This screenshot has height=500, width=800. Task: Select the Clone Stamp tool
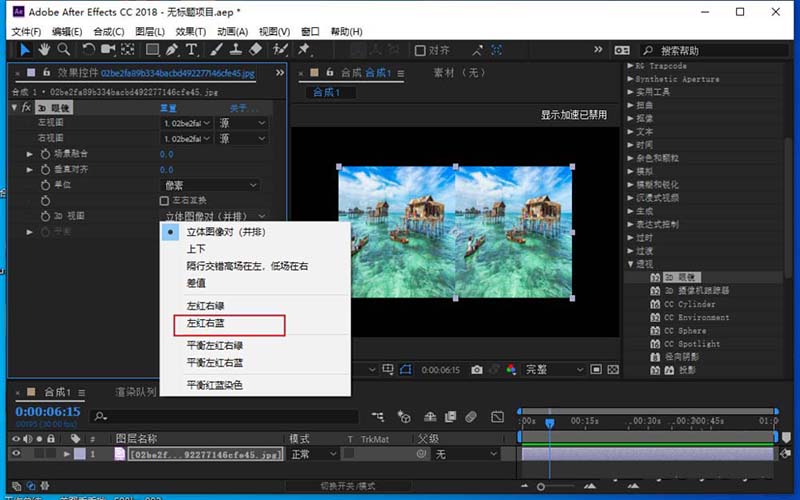[x=235, y=49]
